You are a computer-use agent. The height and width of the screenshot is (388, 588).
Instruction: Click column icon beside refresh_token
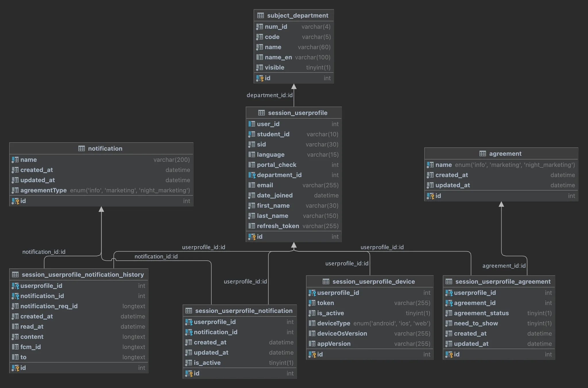252,226
